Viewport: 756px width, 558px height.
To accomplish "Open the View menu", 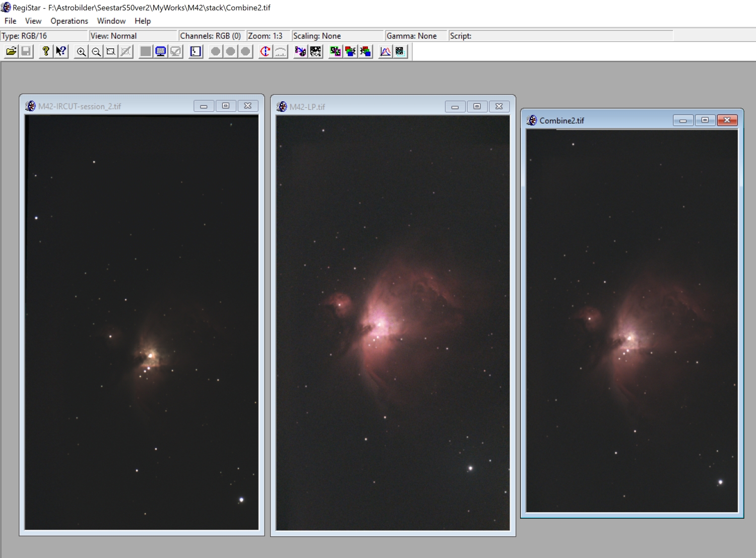I will pyautogui.click(x=33, y=21).
